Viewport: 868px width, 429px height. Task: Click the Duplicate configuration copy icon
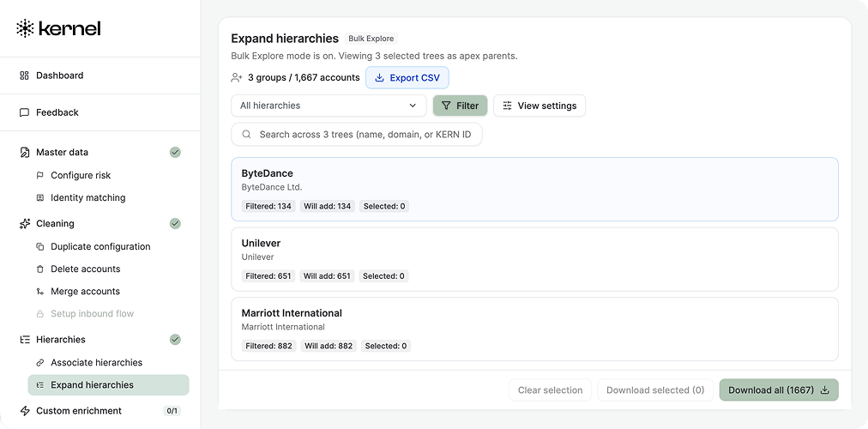39,246
